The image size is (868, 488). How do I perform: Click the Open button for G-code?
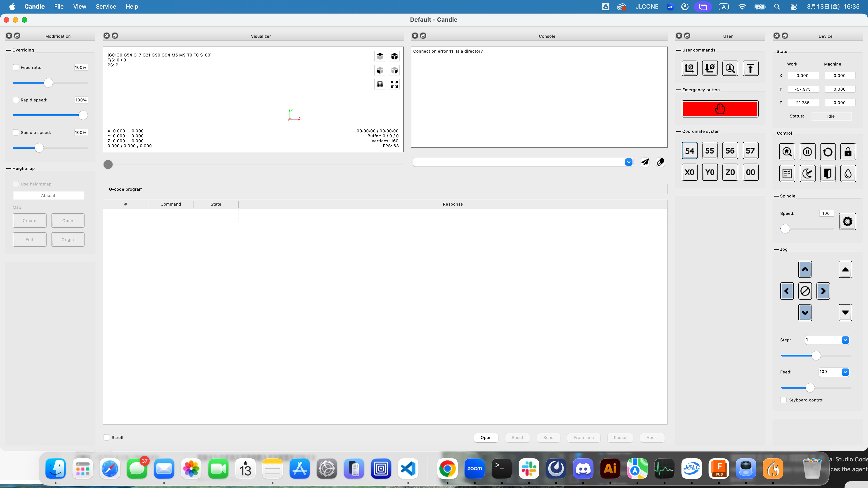click(x=486, y=437)
